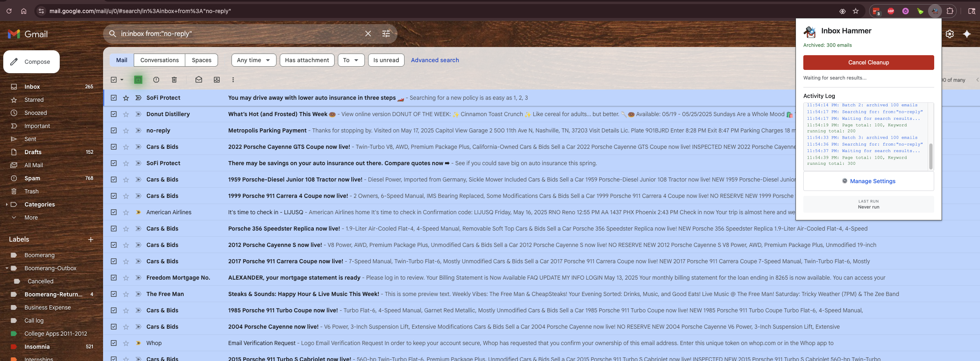Uncheck the SoFi Protect lower insurance email
Image resolution: width=980 pixels, height=361 pixels.
114,98
